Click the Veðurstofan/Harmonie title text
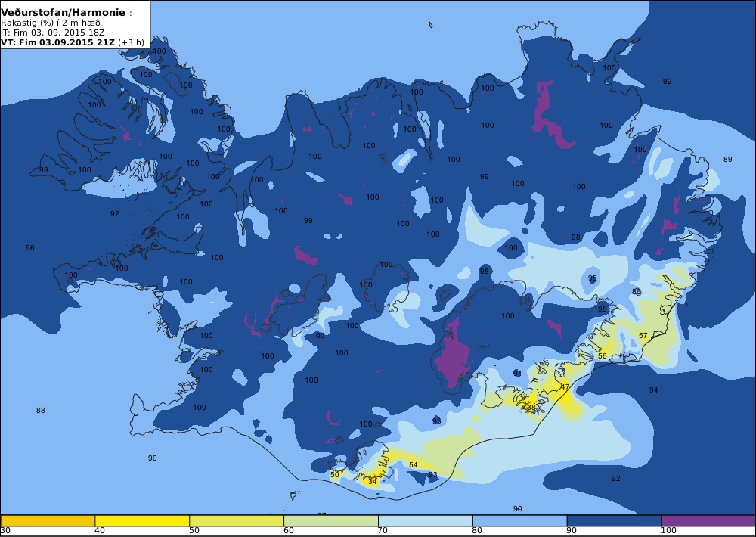This screenshot has height=537, width=756. (64, 13)
